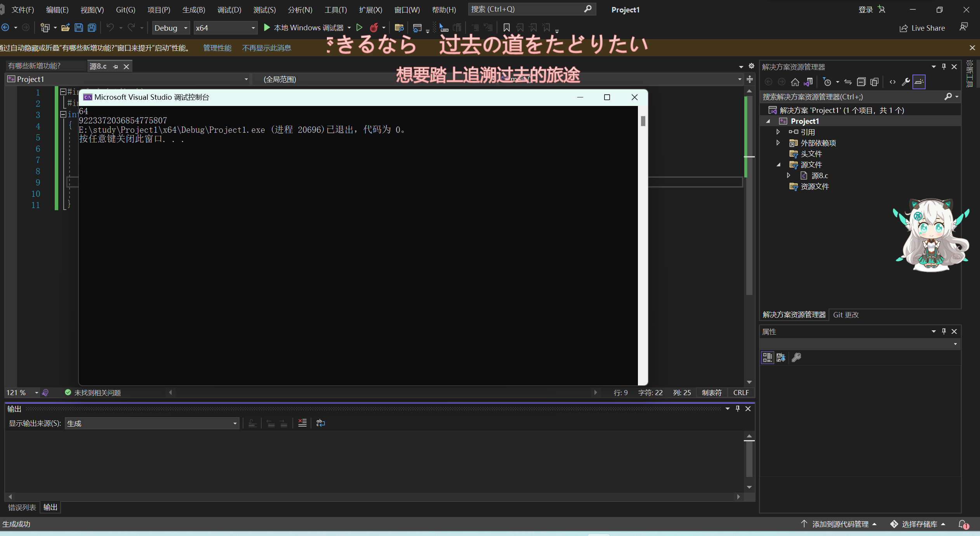Click the Live Share button
Viewport: 980px width, 536px height.
tap(922, 28)
